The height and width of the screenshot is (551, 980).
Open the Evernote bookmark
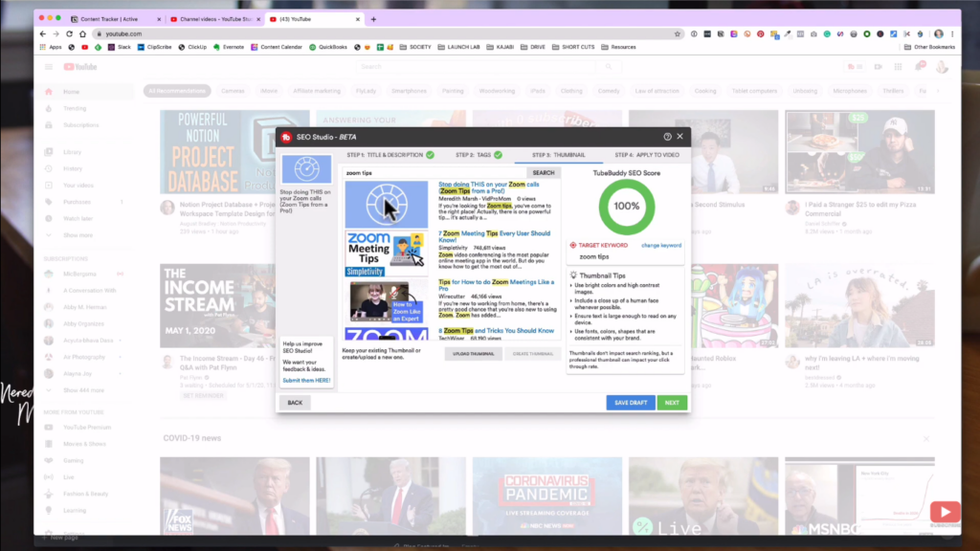tap(229, 47)
